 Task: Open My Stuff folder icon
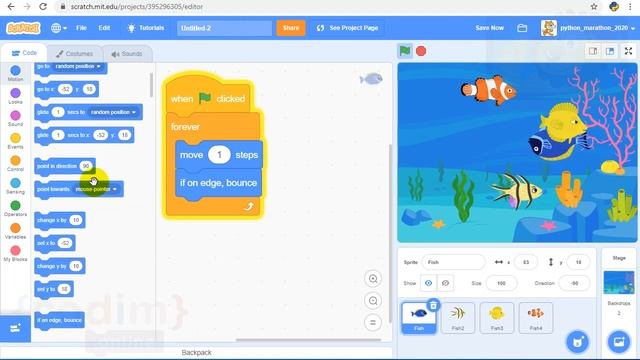[522, 28]
